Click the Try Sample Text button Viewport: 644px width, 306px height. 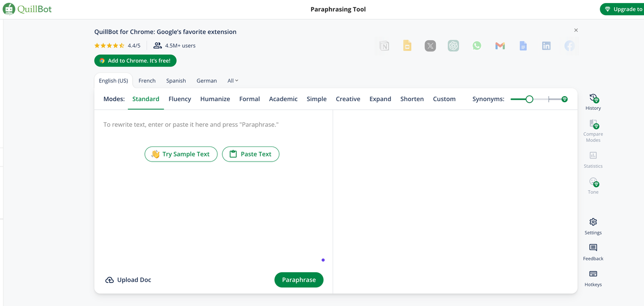(181, 154)
